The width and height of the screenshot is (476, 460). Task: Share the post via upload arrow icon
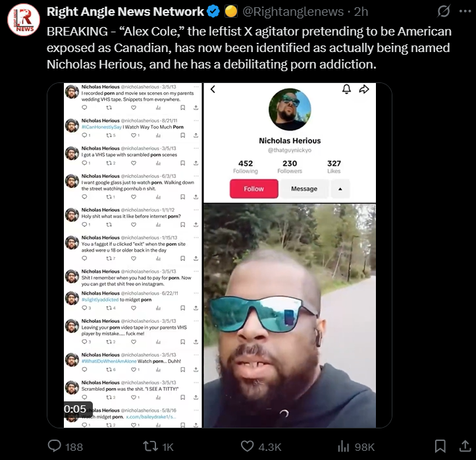[x=465, y=446]
